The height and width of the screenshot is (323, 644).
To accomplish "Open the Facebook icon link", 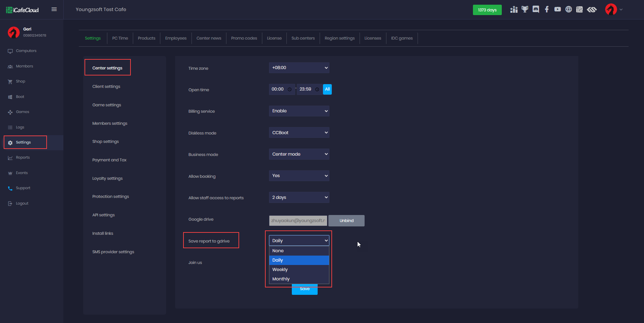I will tap(547, 10).
